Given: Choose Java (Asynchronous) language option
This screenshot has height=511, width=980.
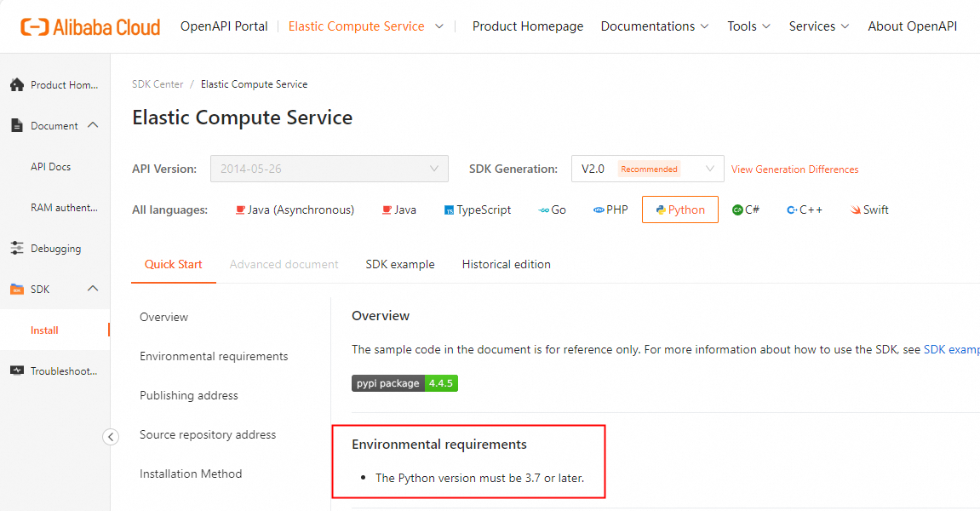Looking at the screenshot, I should (x=295, y=210).
